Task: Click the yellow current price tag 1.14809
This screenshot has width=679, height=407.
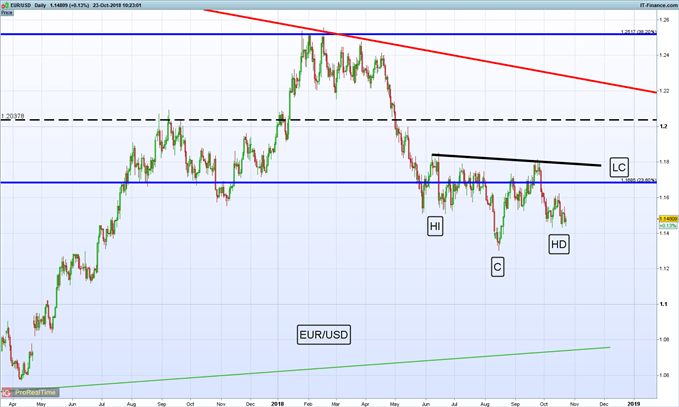Action: 668,219
